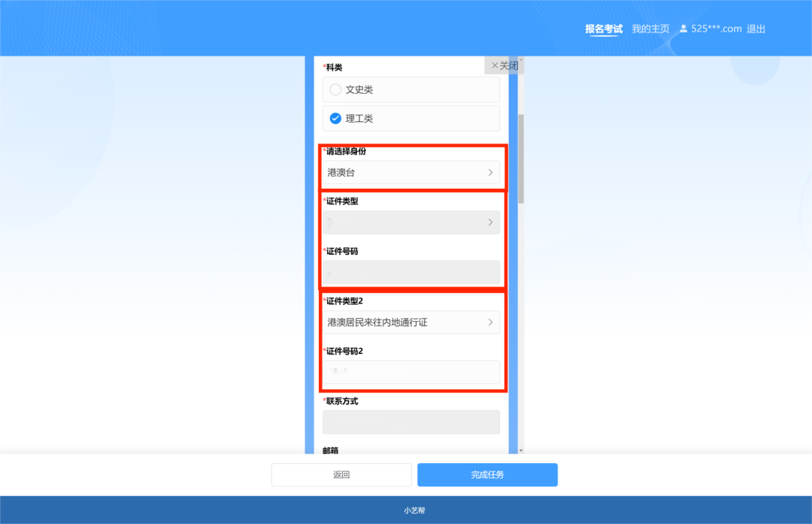Click the user profile icon in header
Viewport: 812px width, 524px height.
[683, 28]
